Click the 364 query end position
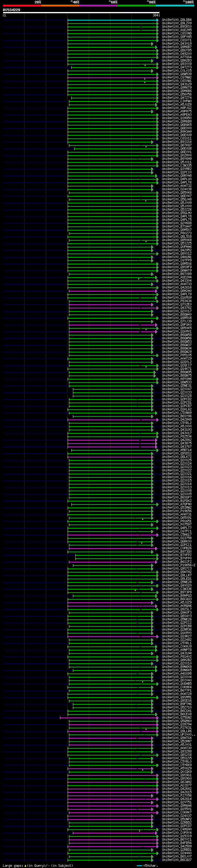Image resolution: width=197 pixels, height=868 pixels. 155,15
